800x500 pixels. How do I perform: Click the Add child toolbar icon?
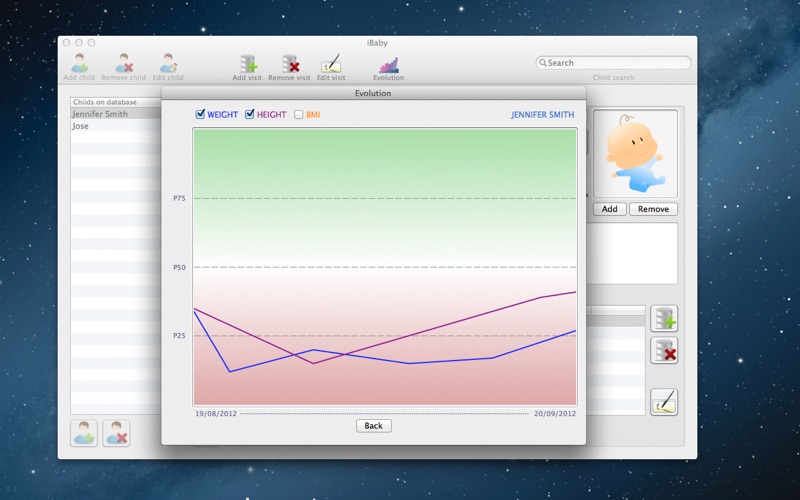[x=79, y=63]
